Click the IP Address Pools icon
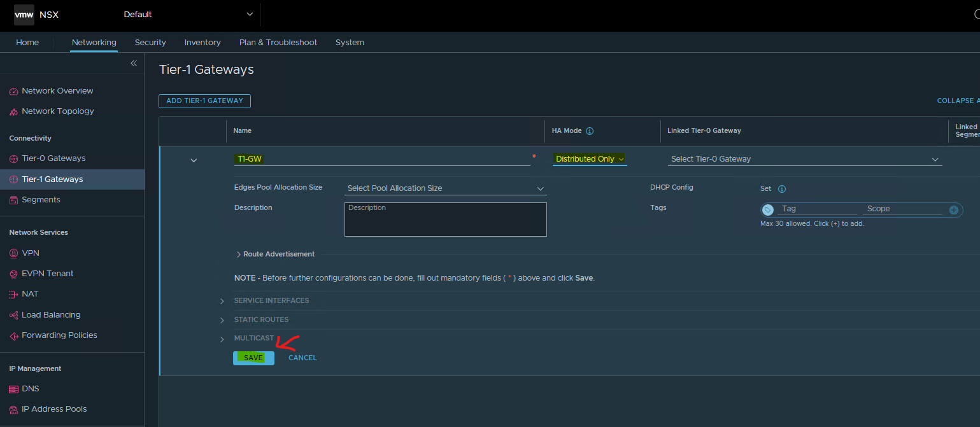This screenshot has height=427, width=980. [x=14, y=410]
